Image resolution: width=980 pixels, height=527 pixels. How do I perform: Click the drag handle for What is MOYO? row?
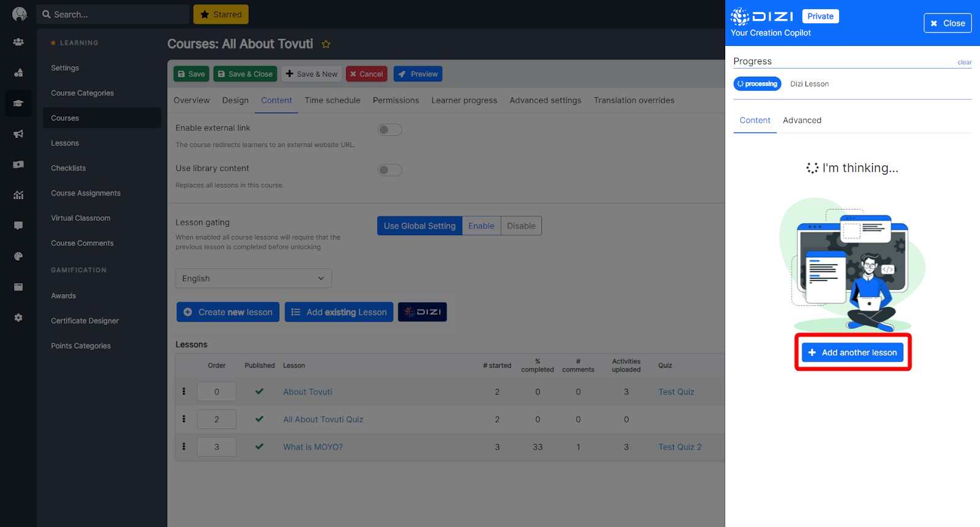click(184, 446)
